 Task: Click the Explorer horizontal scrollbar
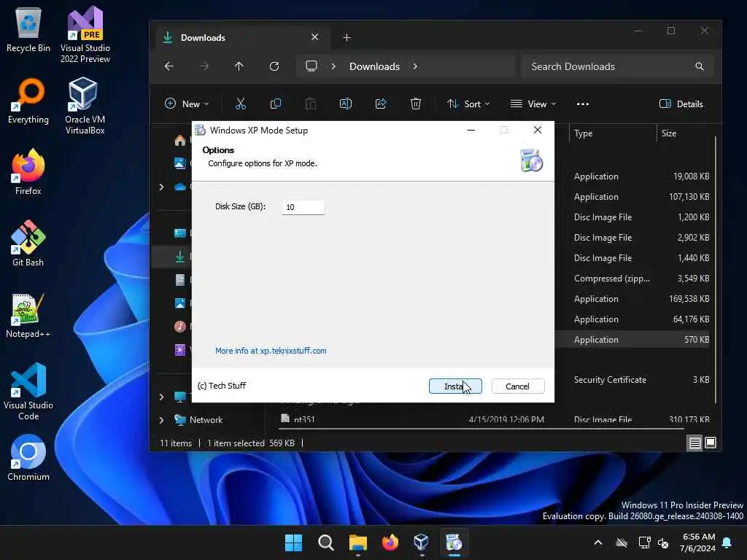click(481, 429)
